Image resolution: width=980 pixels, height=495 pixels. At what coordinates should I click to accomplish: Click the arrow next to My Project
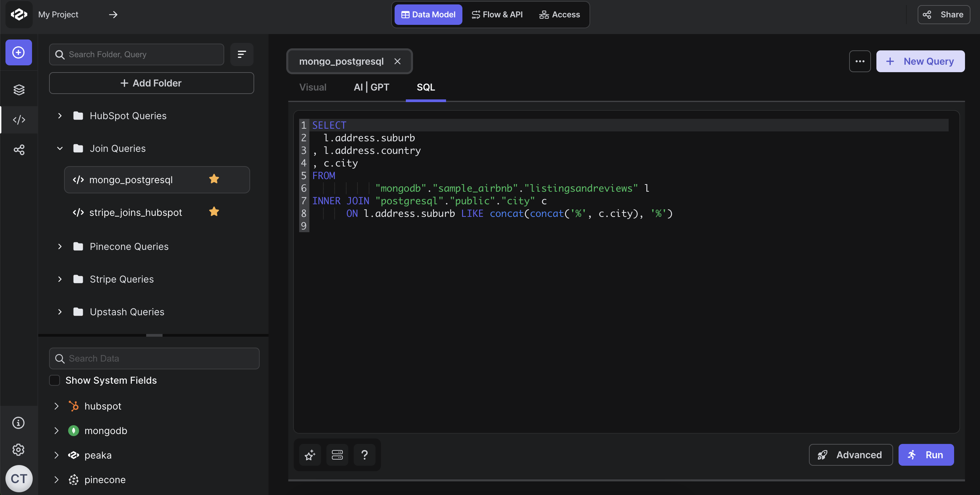(x=113, y=14)
